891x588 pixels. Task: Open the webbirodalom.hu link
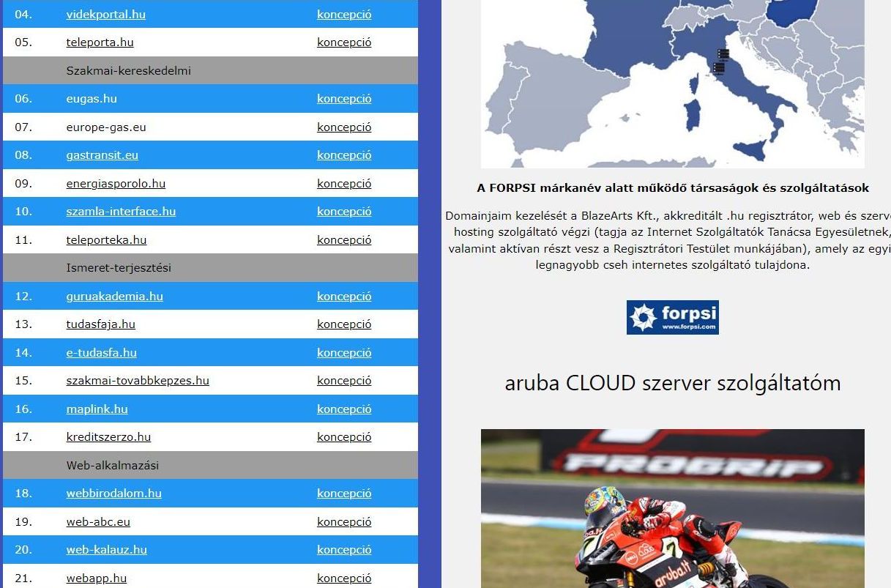[x=113, y=494]
